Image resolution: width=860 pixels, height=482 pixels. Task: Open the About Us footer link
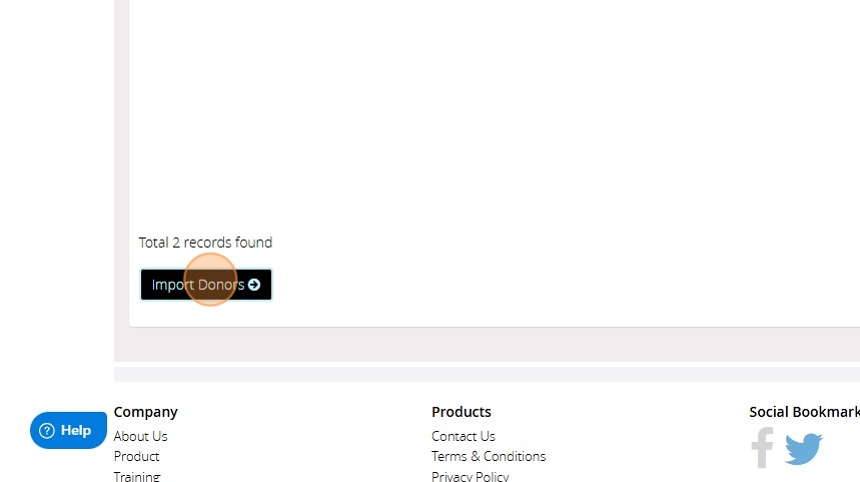(x=140, y=436)
